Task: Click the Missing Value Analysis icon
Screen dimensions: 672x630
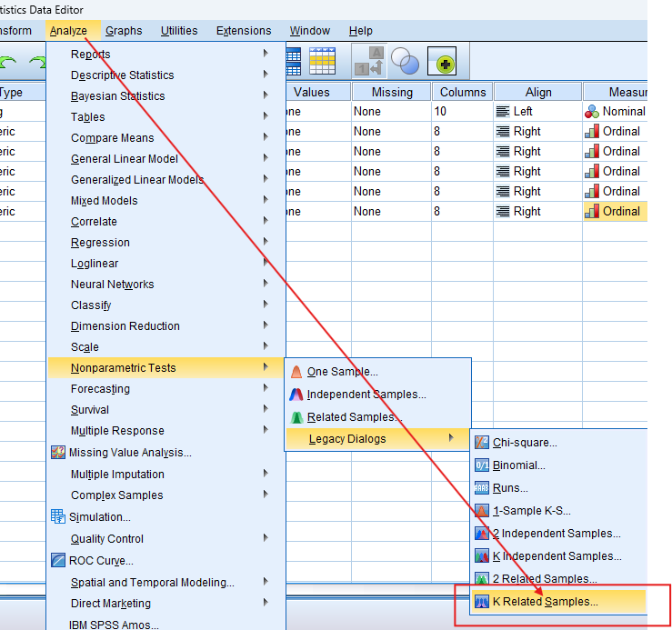Action: coord(59,453)
